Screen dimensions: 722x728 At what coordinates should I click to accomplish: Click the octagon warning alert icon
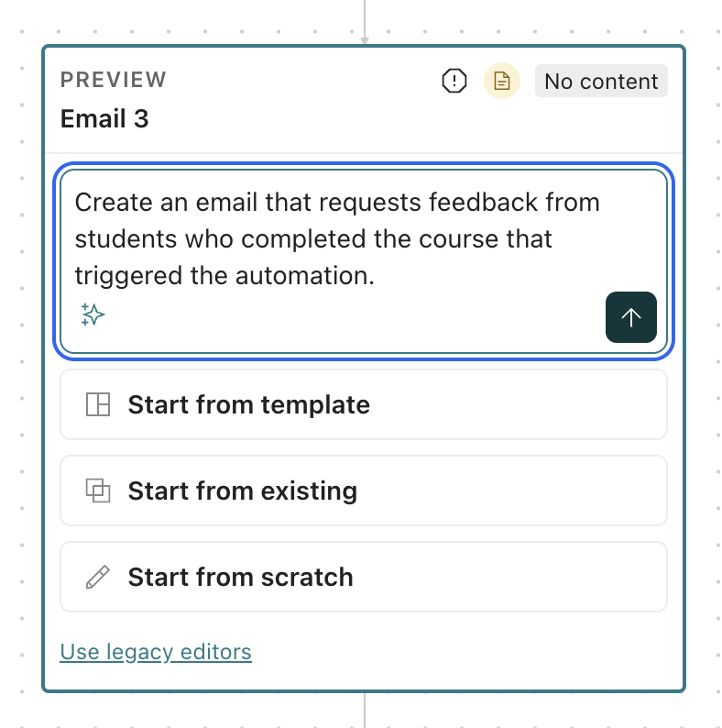coord(454,81)
